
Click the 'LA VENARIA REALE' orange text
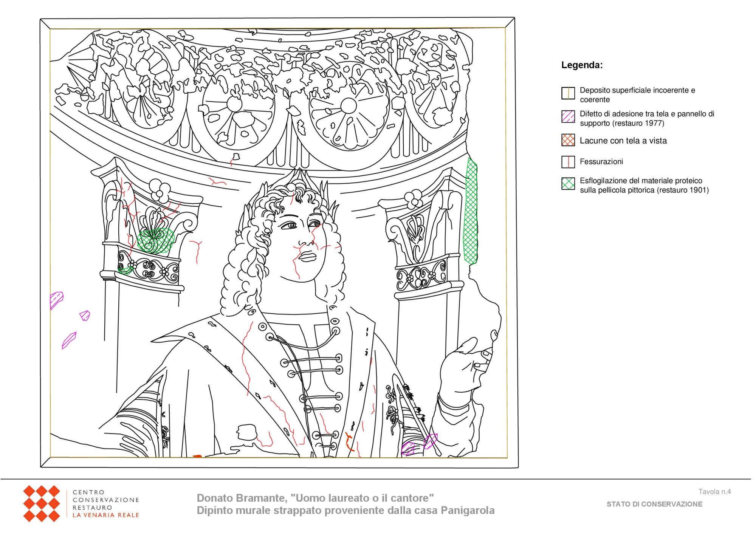click(106, 515)
